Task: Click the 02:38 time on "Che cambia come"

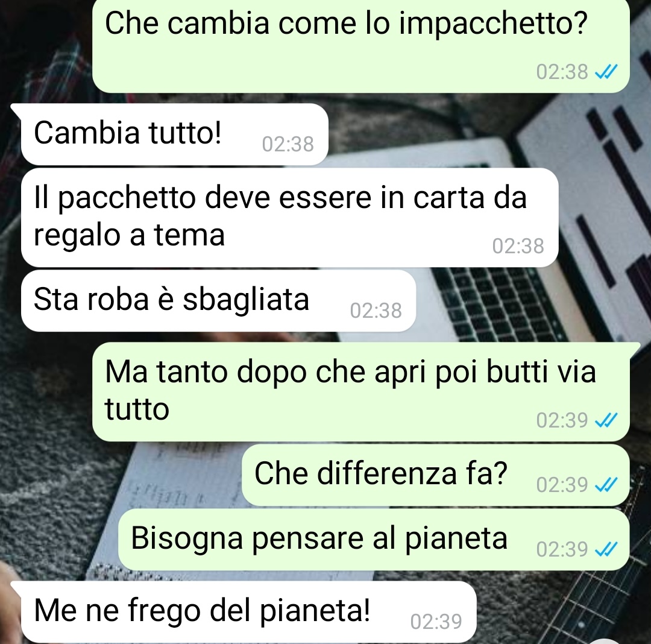Action: [x=562, y=72]
